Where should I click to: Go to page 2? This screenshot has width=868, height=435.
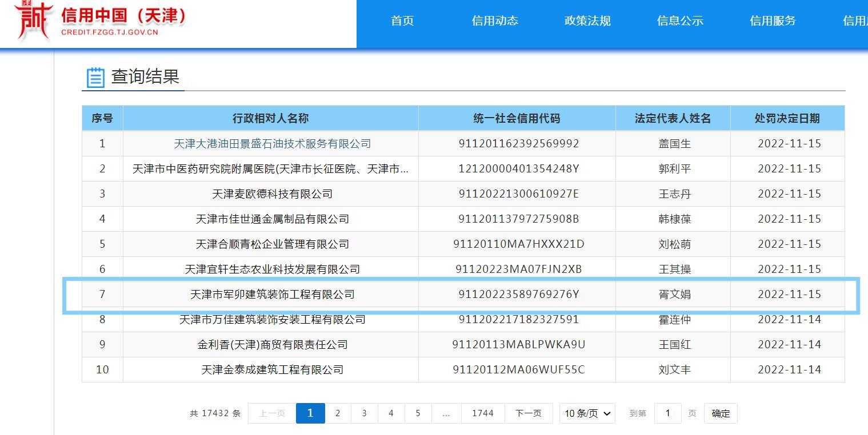click(x=338, y=413)
